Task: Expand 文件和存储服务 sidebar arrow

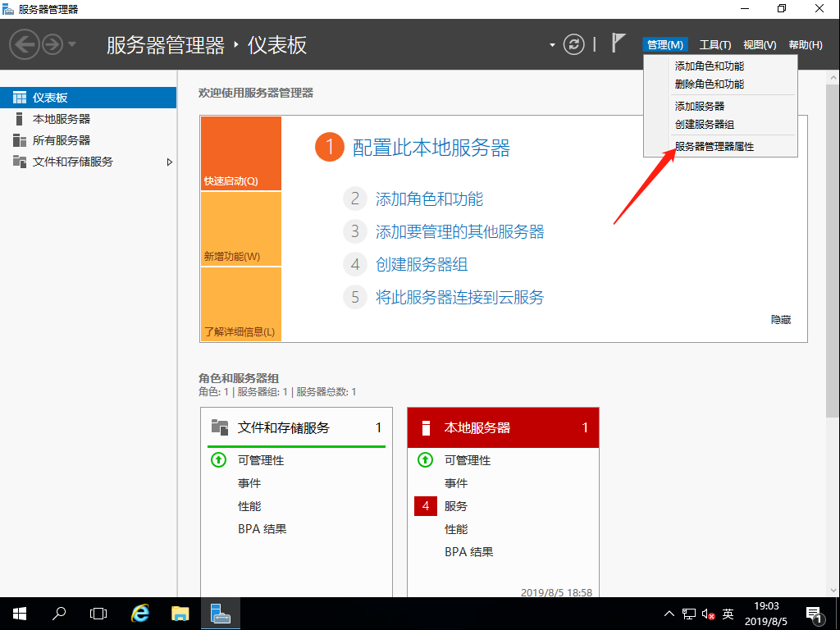Action: point(169,162)
